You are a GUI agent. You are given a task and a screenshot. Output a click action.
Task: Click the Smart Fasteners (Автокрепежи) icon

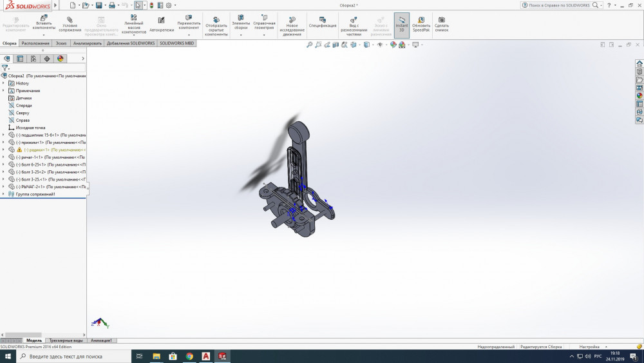tap(162, 24)
